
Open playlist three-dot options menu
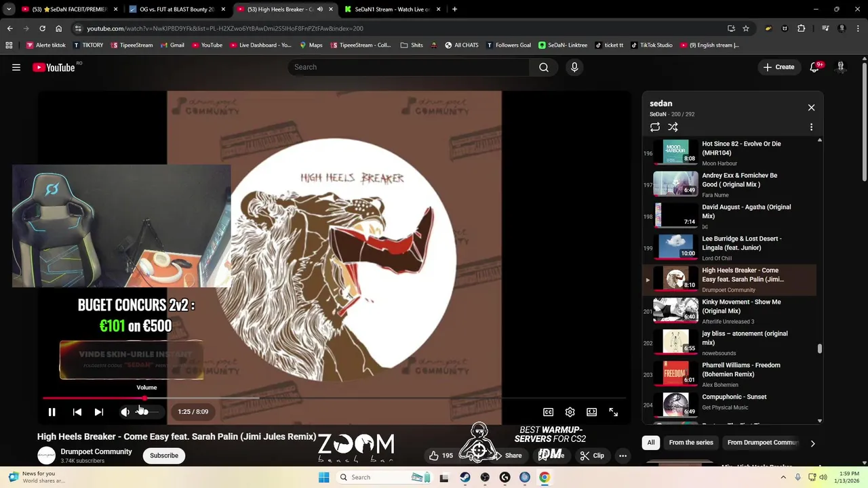pyautogui.click(x=811, y=127)
